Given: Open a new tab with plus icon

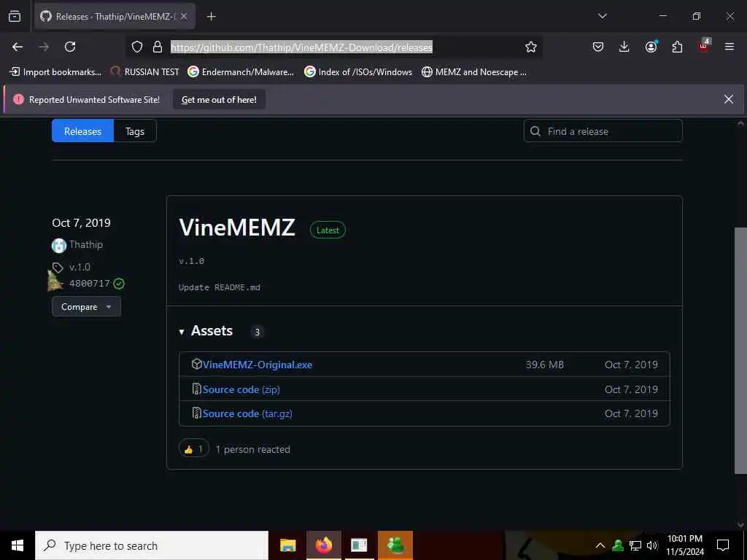Looking at the screenshot, I should pyautogui.click(x=211, y=17).
